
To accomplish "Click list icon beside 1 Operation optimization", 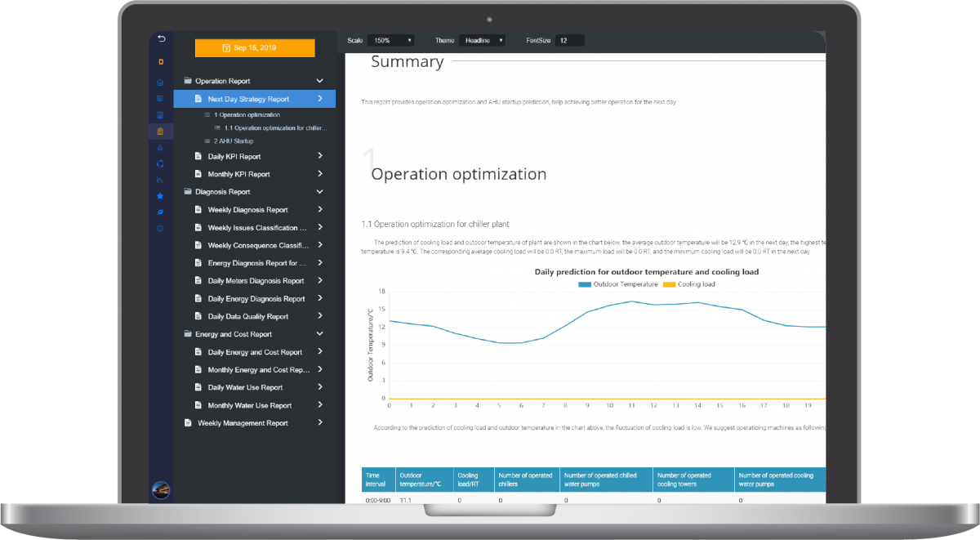I will pos(207,115).
